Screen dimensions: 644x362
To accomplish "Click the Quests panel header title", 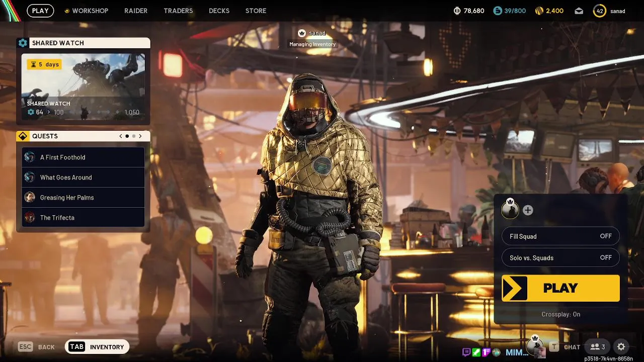I will click(x=45, y=136).
